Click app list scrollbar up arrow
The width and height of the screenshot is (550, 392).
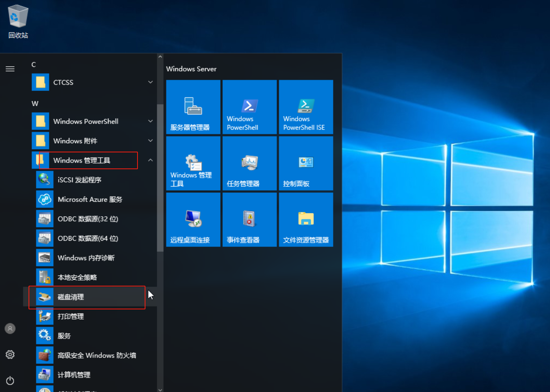pyautogui.click(x=160, y=57)
